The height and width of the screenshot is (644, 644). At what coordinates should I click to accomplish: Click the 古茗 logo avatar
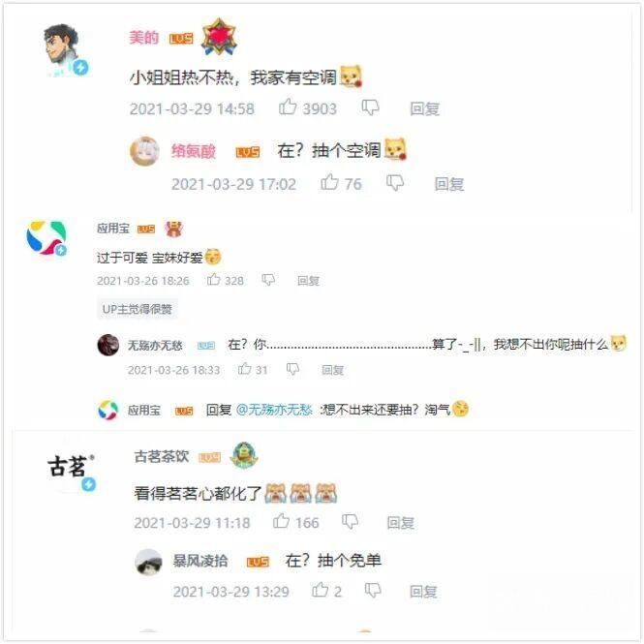pos(70,467)
